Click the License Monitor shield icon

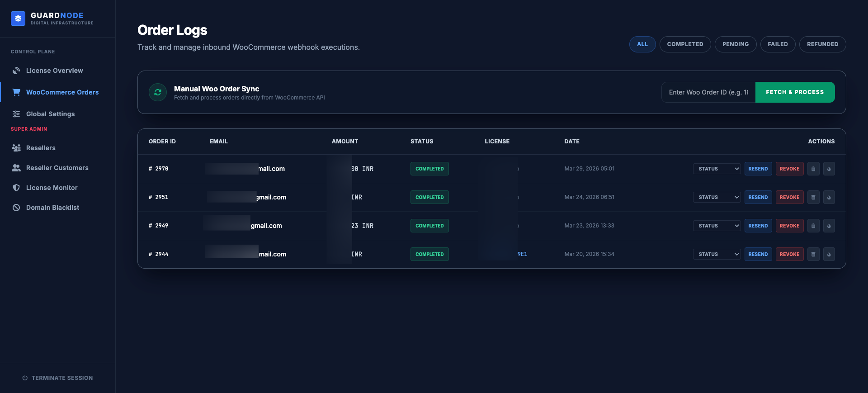coord(16,188)
